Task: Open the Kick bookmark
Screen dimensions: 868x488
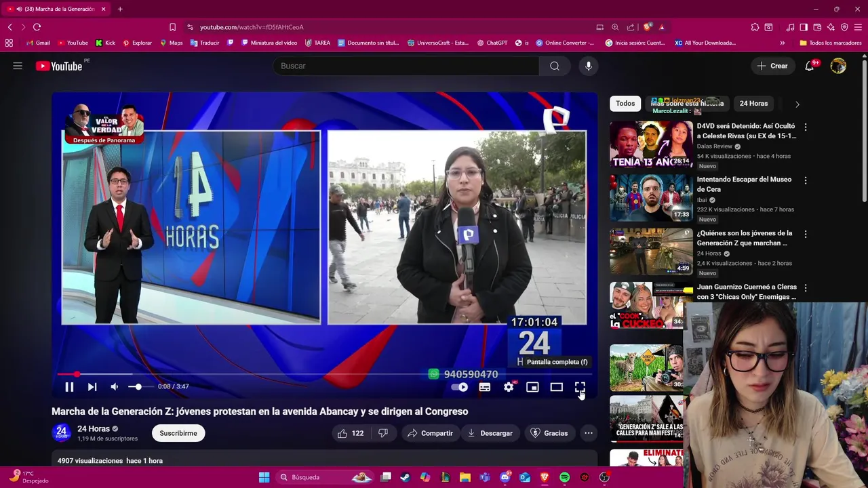Action: tap(105, 43)
